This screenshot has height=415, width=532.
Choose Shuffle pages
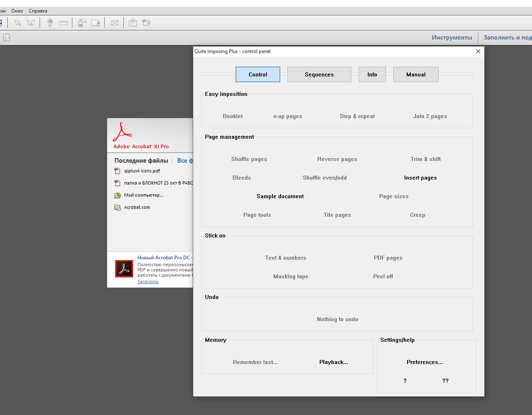[x=249, y=159]
